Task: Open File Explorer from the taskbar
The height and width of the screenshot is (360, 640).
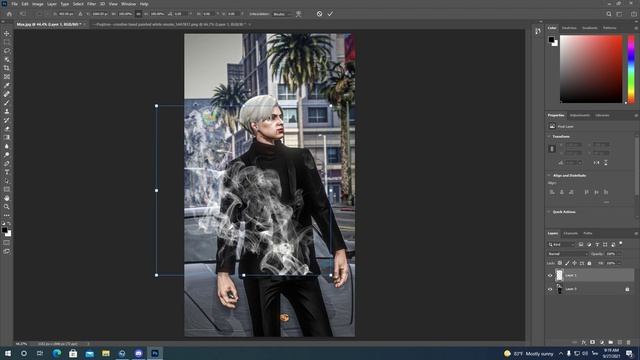Action: point(106,353)
